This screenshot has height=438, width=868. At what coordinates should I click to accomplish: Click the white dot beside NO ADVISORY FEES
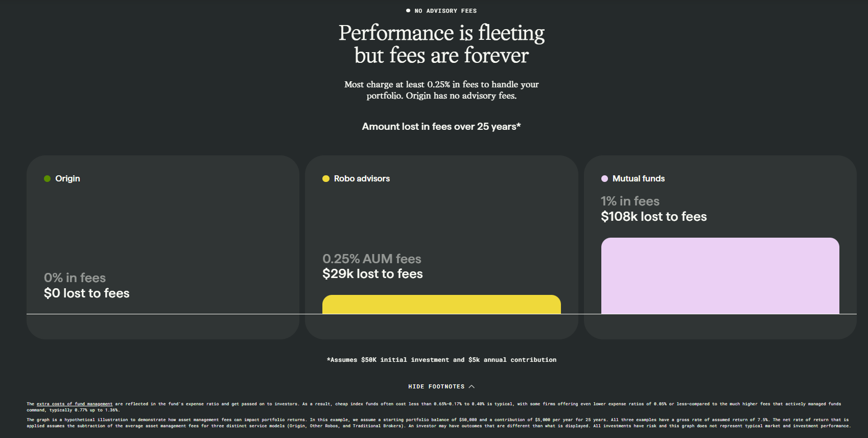(x=408, y=10)
